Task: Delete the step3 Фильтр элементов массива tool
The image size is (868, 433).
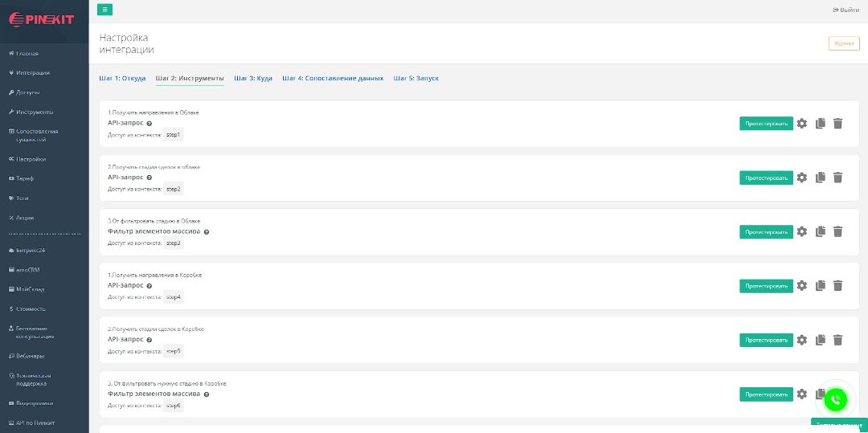Action: tap(837, 231)
